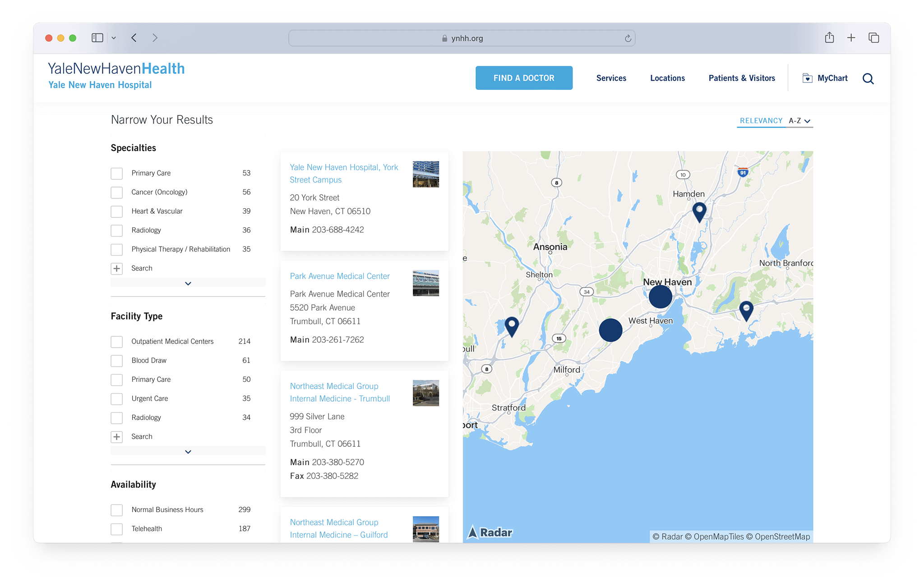This screenshot has height=587, width=924.
Task: Open Yale New Haven Hospital, York Street Campus link
Action: click(344, 174)
